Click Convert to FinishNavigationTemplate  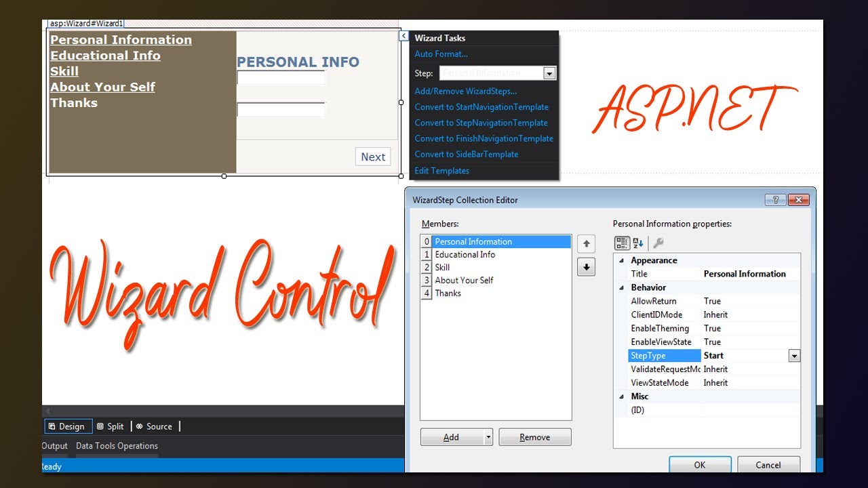[484, 138]
